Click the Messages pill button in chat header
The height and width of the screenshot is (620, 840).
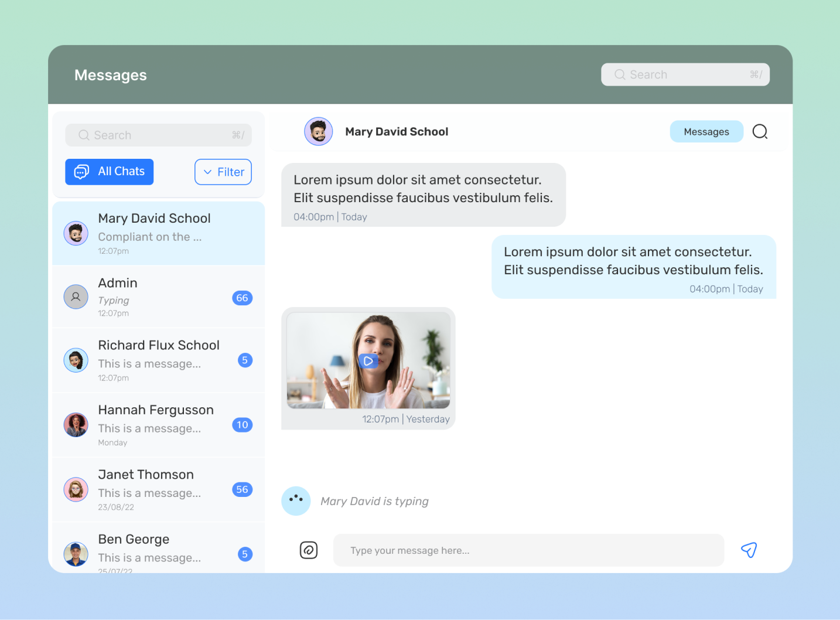tap(706, 132)
